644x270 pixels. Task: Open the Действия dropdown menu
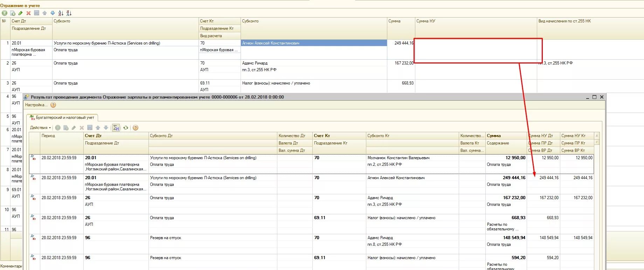tap(40, 128)
